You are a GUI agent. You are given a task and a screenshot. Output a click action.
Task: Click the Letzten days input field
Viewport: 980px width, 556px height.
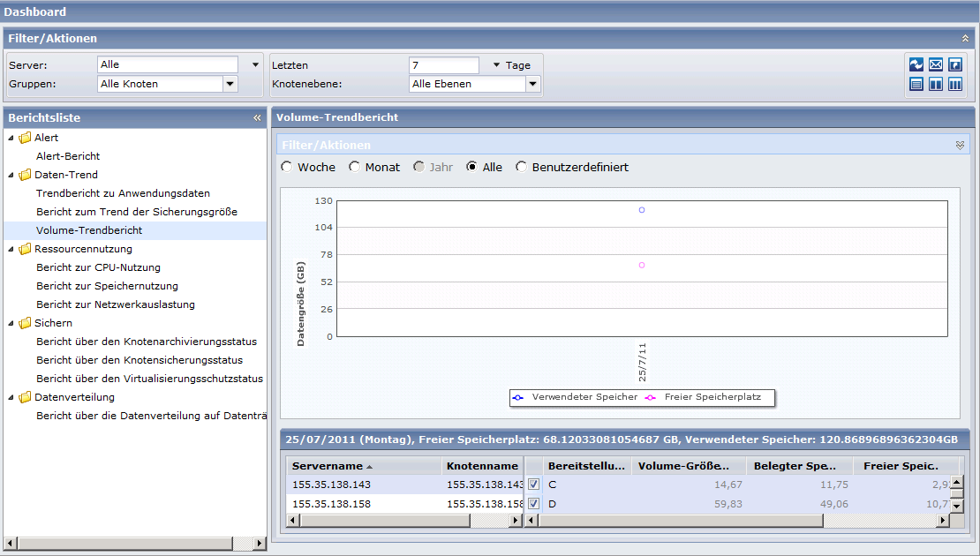(444, 65)
